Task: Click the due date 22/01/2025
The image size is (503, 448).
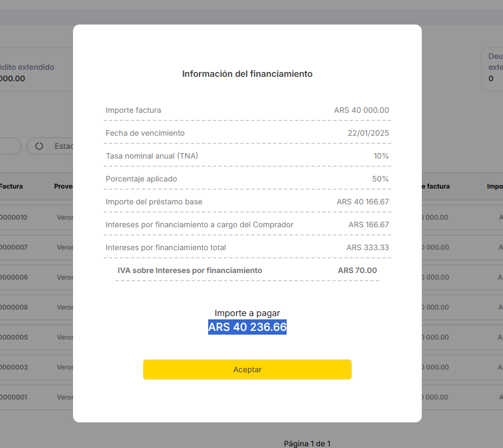Action: [368, 133]
